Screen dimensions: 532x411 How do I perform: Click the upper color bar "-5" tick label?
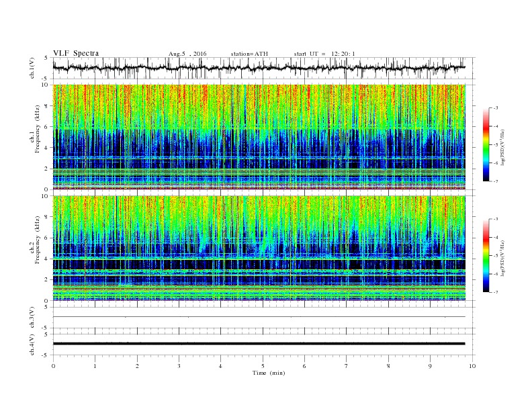tap(496, 145)
